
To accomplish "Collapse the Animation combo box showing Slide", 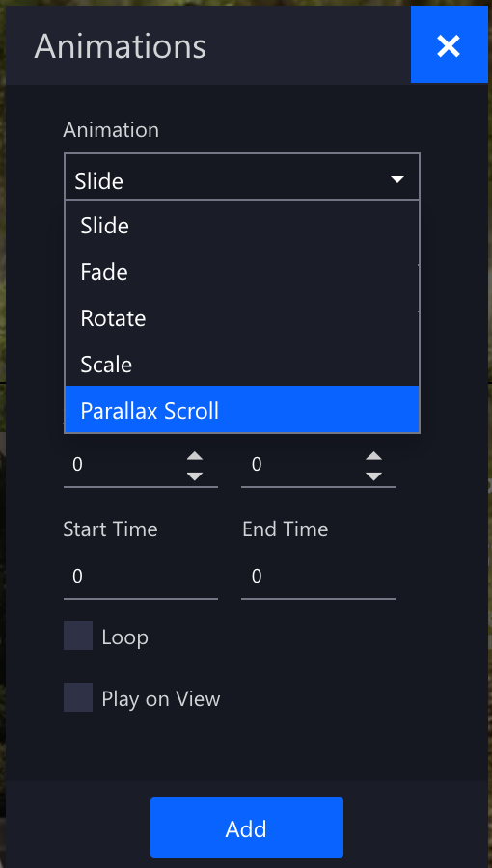I will pyautogui.click(x=242, y=176).
